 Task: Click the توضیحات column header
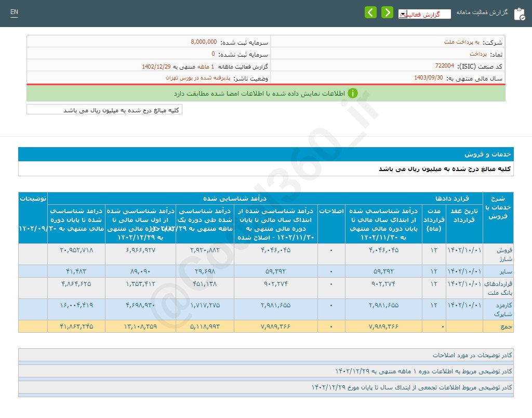click(34, 198)
